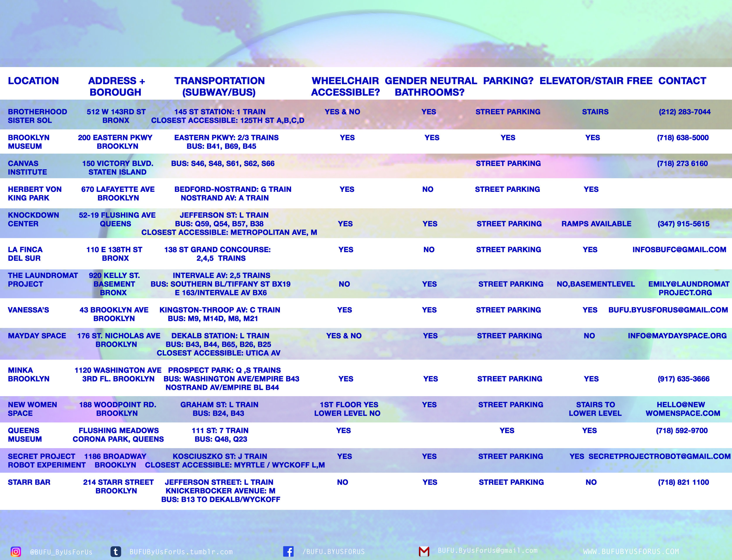Image resolution: width=732 pixels, height=560 pixels.
Task: Click the BUFU.ByUsForUs@gmail.com footer email
Action: click(x=488, y=551)
